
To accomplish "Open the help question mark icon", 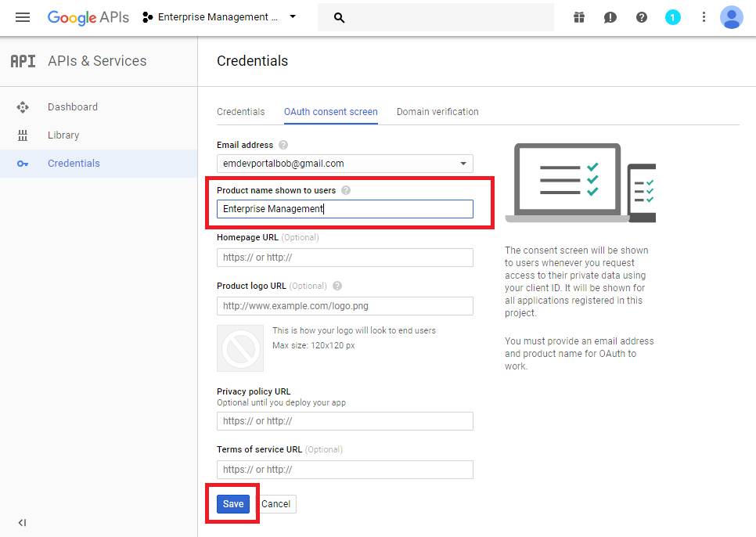I will tap(642, 17).
